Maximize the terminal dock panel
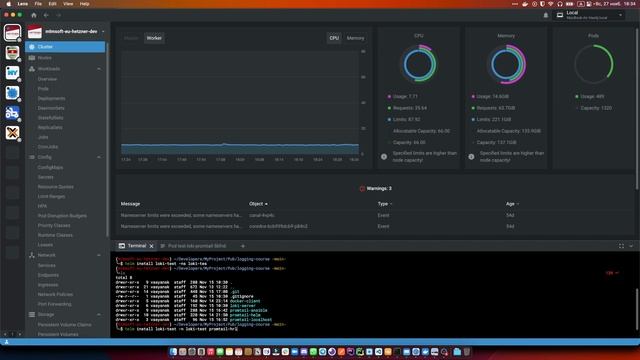 point(621,246)
